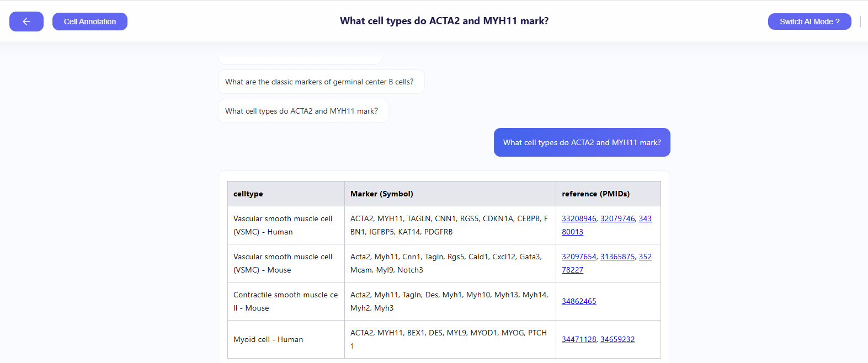Viewport: 868px width, 363px height.
Task: Click the back arrow button
Action: click(26, 22)
